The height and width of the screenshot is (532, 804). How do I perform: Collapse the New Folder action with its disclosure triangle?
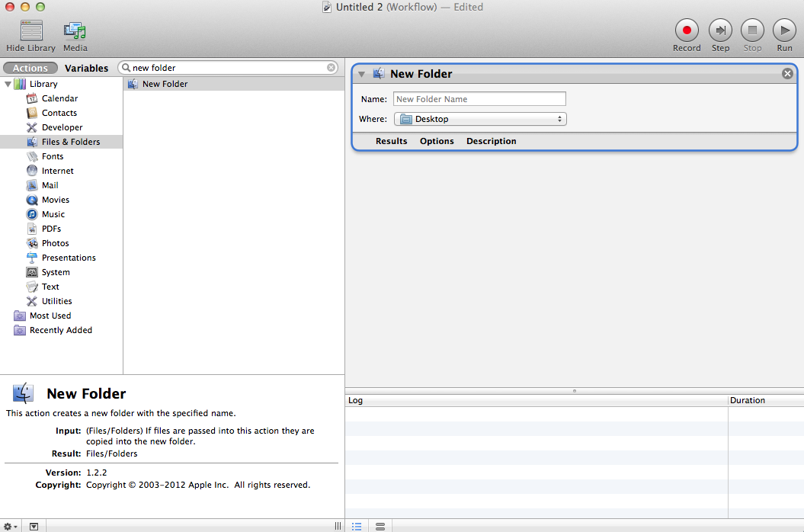362,73
